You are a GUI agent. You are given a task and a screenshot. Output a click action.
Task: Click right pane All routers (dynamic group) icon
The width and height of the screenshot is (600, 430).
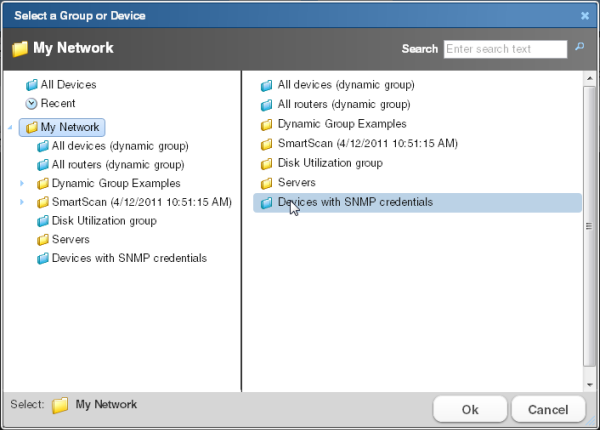266,104
